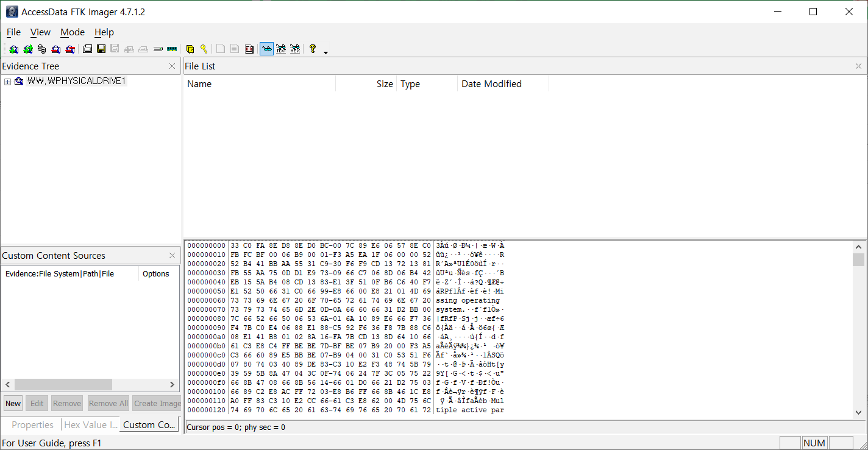The image size is (868, 450).
Task: Close the File List panel
Action: click(859, 66)
